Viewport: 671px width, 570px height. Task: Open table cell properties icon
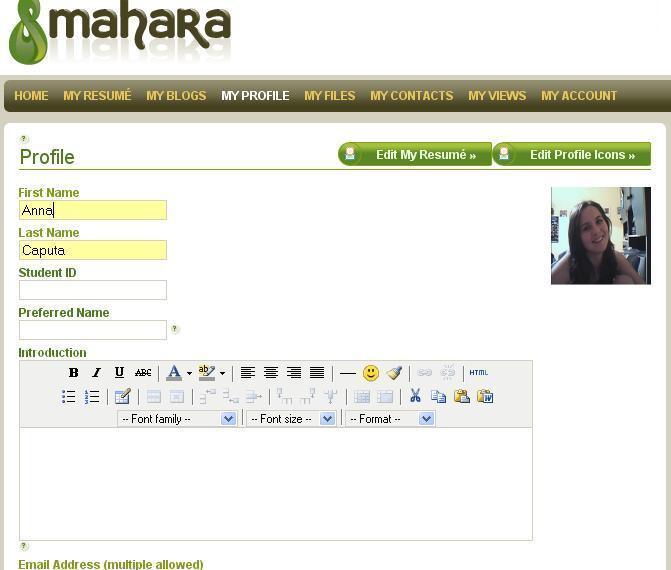pyautogui.click(x=177, y=397)
